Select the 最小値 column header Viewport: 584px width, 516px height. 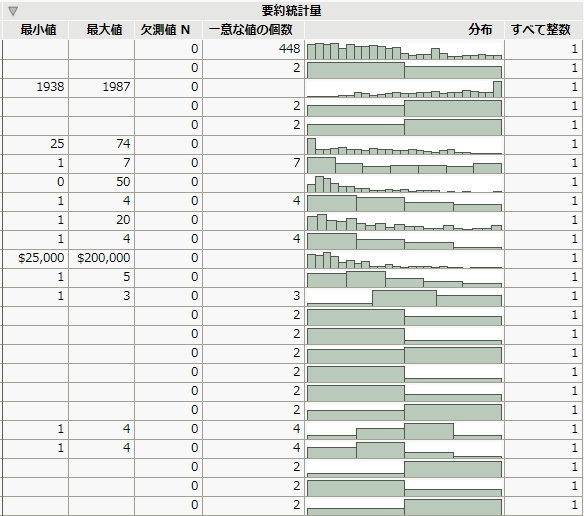(38, 30)
